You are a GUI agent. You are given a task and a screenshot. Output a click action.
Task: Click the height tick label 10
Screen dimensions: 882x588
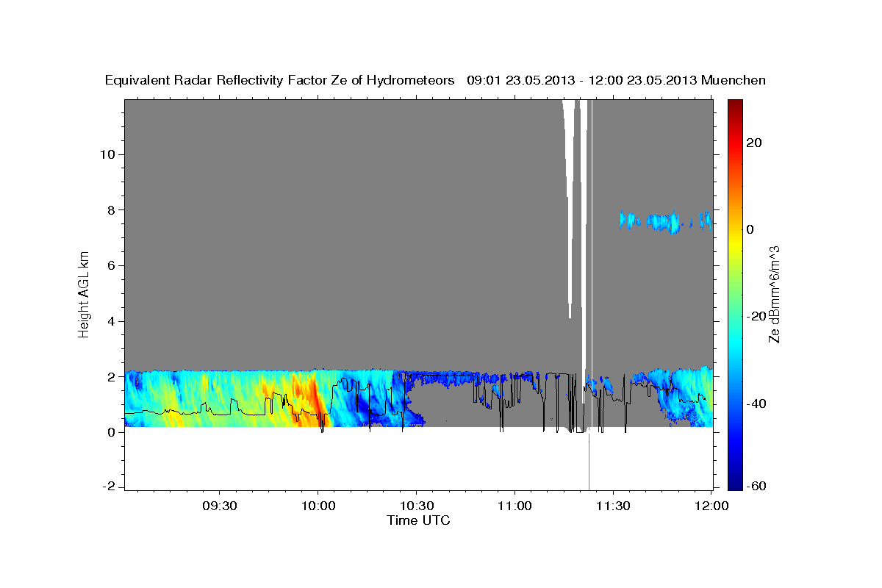110,154
